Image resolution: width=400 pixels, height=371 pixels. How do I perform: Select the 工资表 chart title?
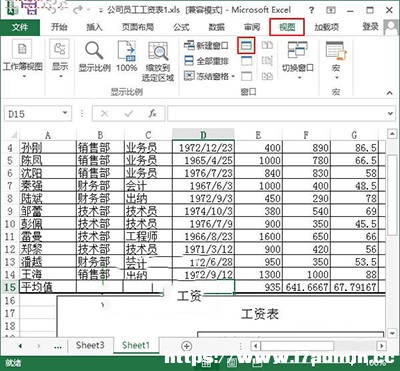point(260,314)
